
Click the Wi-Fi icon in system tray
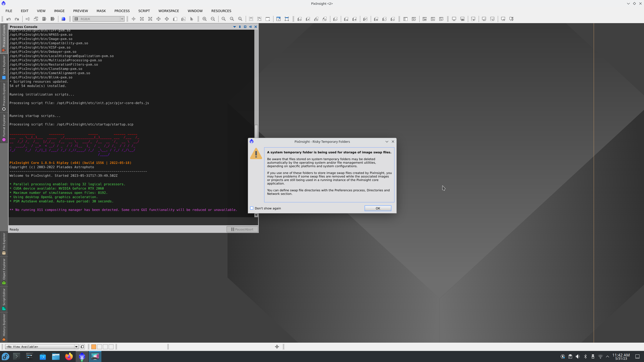(600, 356)
